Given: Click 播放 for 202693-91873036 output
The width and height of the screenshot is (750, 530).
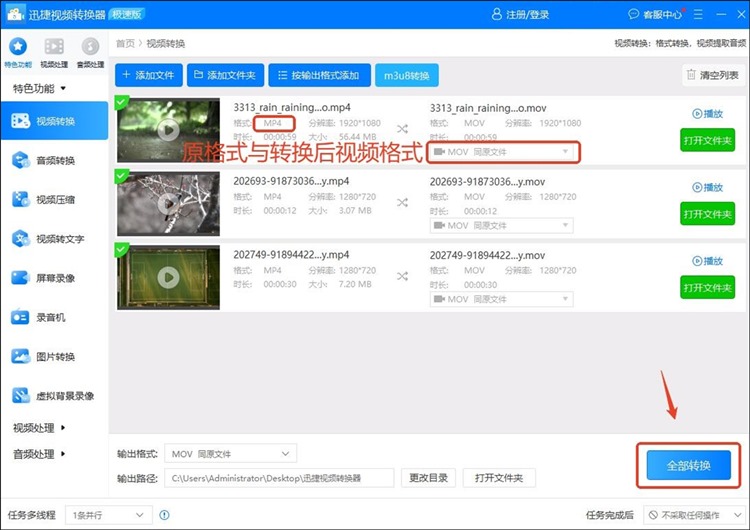Looking at the screenshot, I should 707,187.
